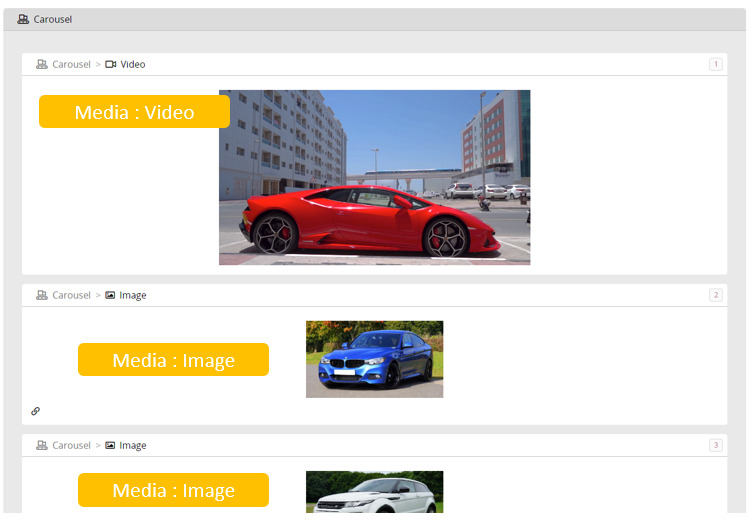Click the image icon in the second item's breadcrumb
Image resolution: width=756 pixels, height=526 pixels.
(x=111, y=295)
